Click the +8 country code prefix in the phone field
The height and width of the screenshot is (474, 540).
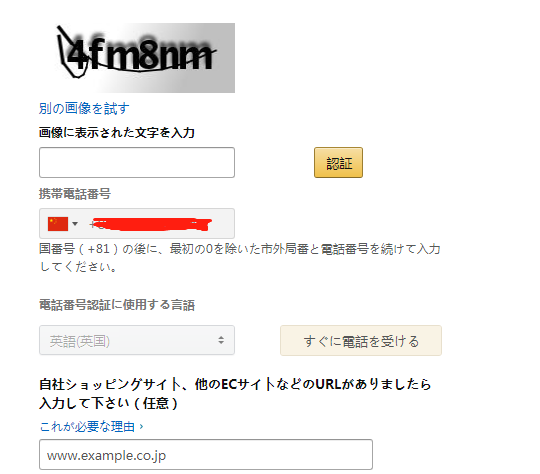tap(94, 225)
